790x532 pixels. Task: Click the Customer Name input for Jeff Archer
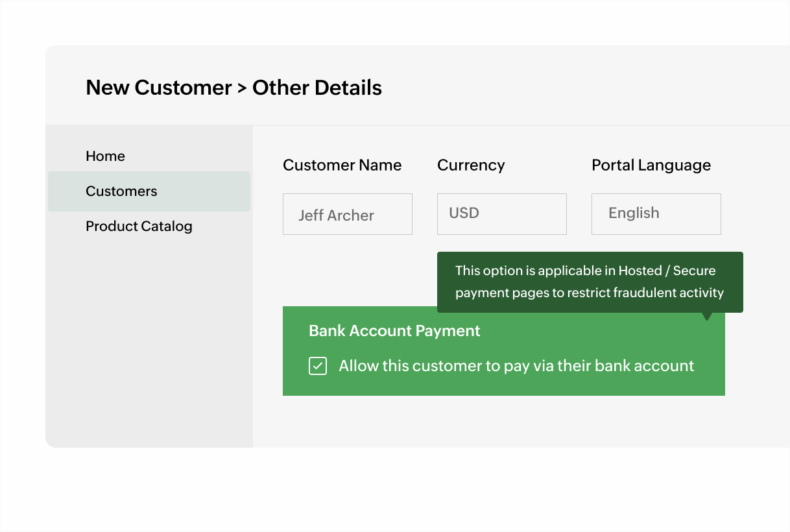[347, 213]
